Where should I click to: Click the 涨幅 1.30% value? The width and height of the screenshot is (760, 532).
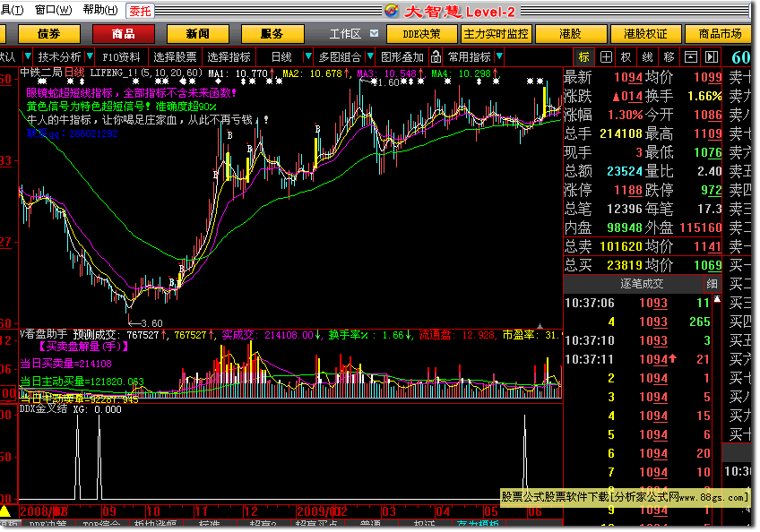626,116
